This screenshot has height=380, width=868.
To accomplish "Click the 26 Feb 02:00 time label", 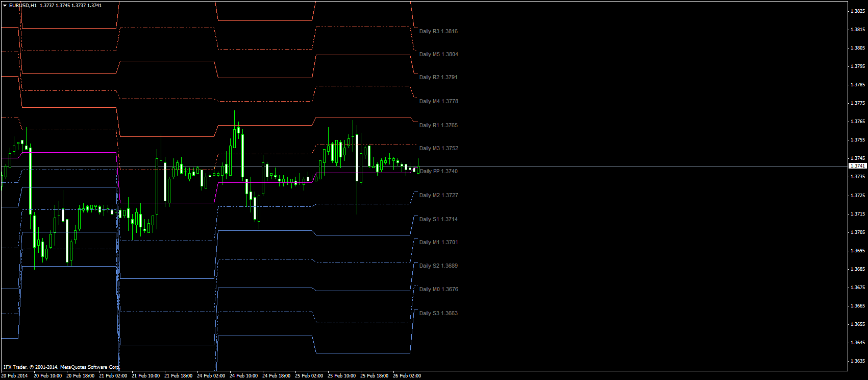I will [x=407, y=376].
